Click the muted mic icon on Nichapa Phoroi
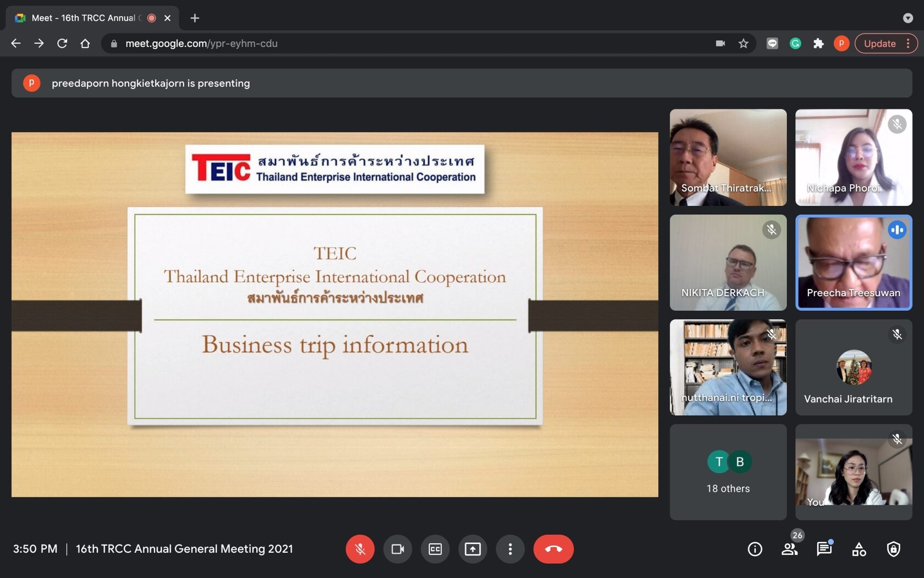The image size is (924, 578). pos(897,124)
